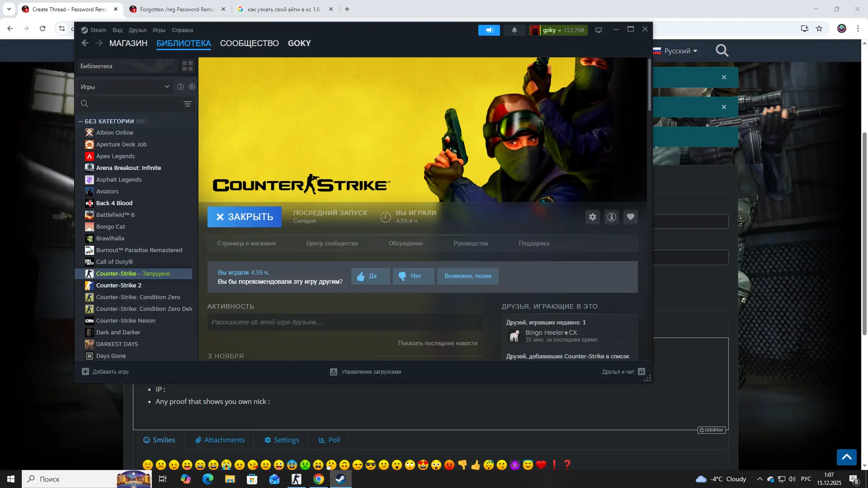Screen dimensions: 868x488
Task: Go to МАГАЗИН tab
Action: (128, 43)
